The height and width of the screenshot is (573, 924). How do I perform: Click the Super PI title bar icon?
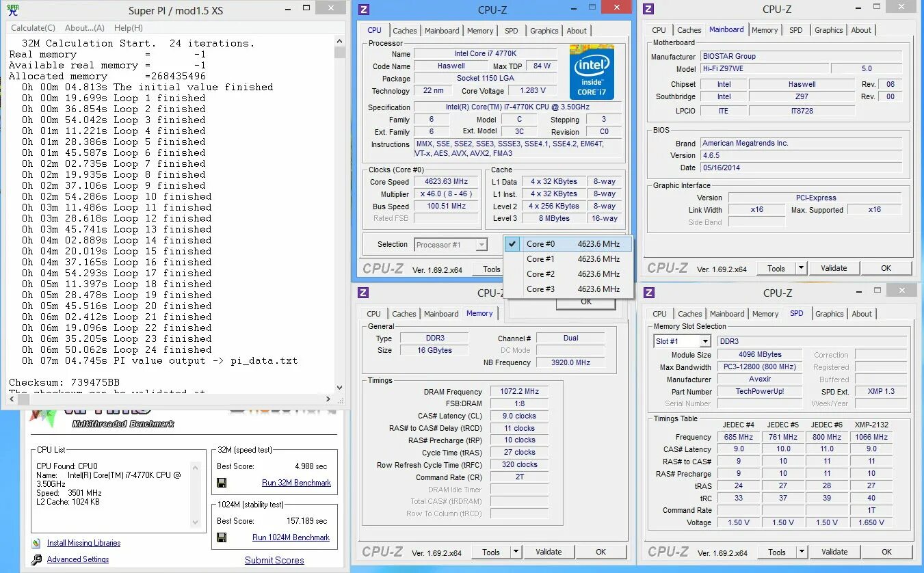pyautogui.click(x=12, y=10)
